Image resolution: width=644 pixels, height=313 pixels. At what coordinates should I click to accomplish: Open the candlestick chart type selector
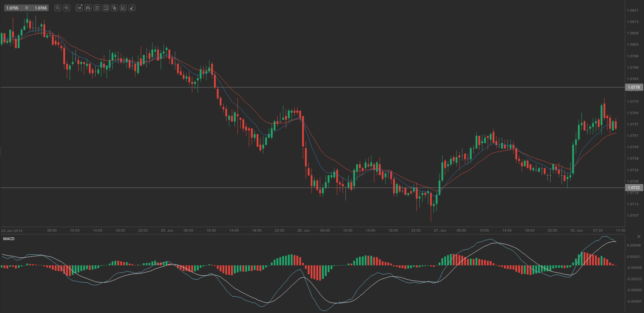pos(88,8)
